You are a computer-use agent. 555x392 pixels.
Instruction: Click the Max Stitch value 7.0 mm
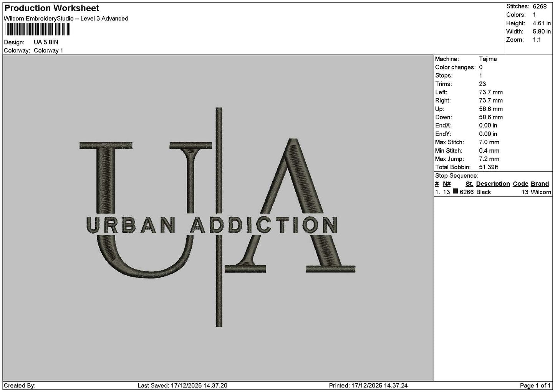[x=489, y=142]
